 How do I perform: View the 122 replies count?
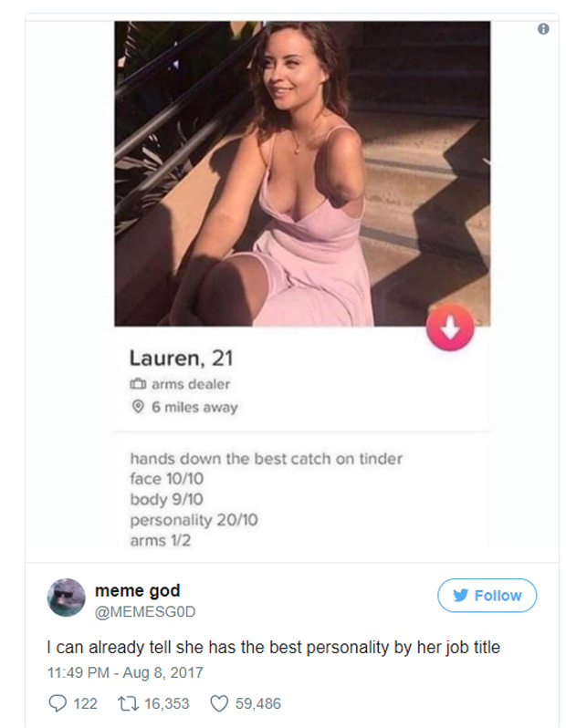(86, 704)
